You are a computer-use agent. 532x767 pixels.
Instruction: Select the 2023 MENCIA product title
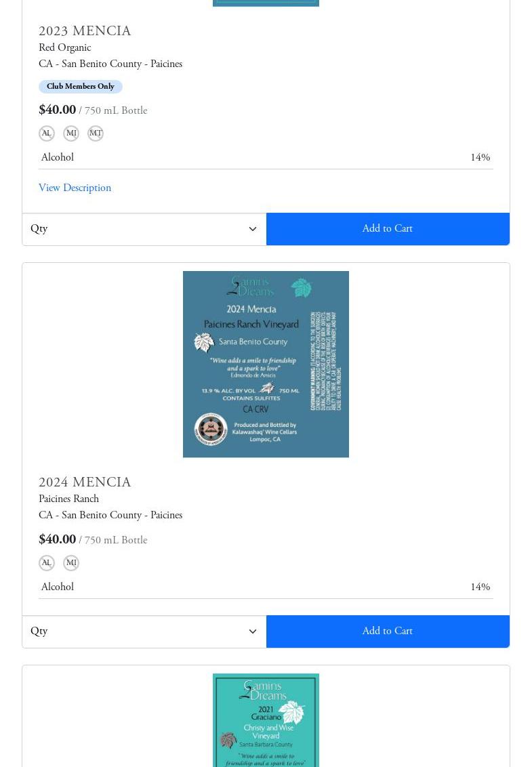coord(85,30)
